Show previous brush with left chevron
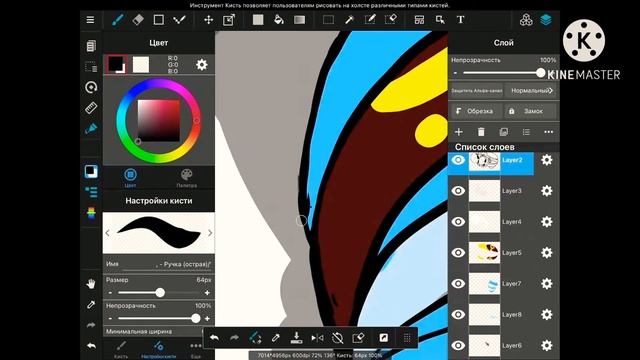The width and height of the screenshot is (640, 360). click(x=107, y=233)
